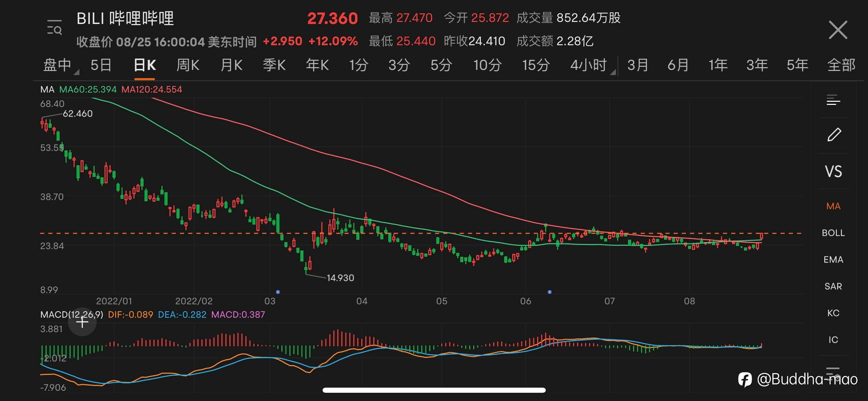This screenshot has width=868, height=401.
Task: Choose the 1年 time range
Action: point(718,65)
